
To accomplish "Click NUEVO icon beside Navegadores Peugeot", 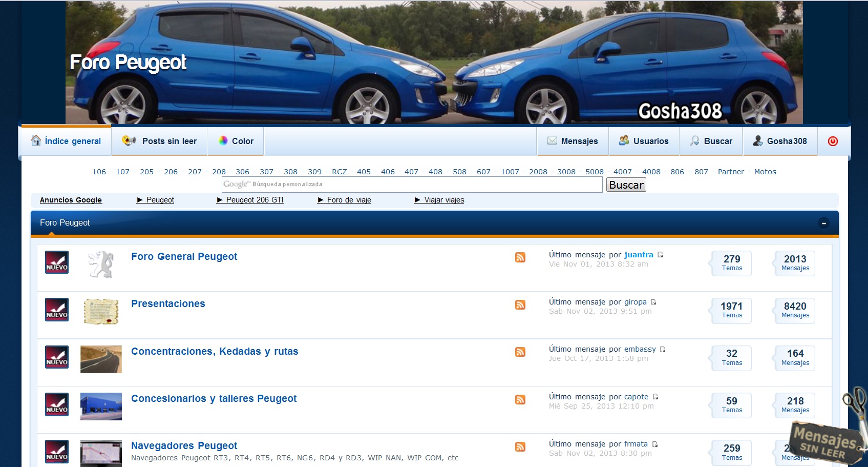I will pyautogui.click(x=57, y=451).
